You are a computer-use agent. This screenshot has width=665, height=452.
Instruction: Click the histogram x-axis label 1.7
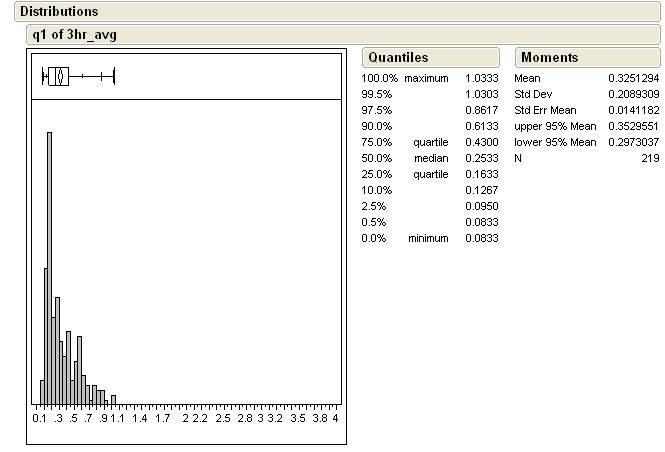pyautogui.click(x=162, y=419)
